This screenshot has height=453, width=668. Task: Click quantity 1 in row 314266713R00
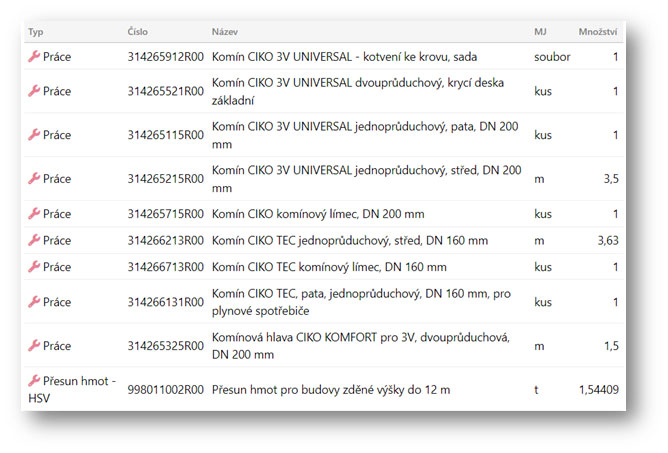coord(616,267)
